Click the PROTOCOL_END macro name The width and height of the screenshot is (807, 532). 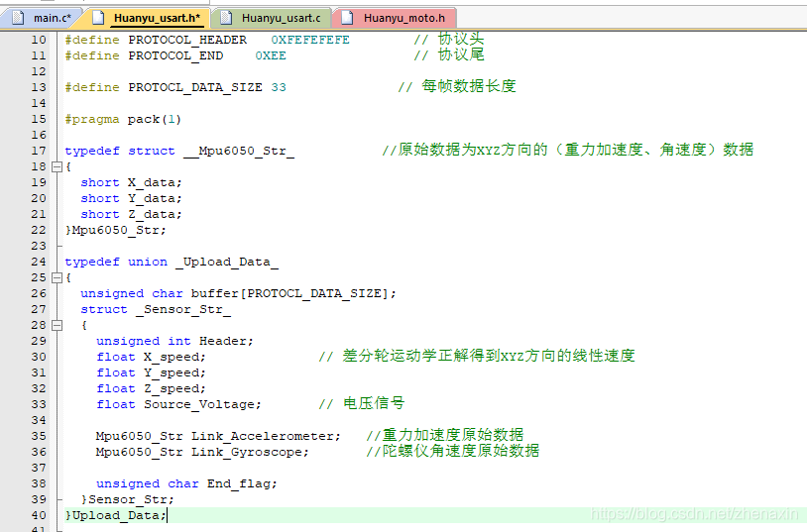tap(175, 55)
